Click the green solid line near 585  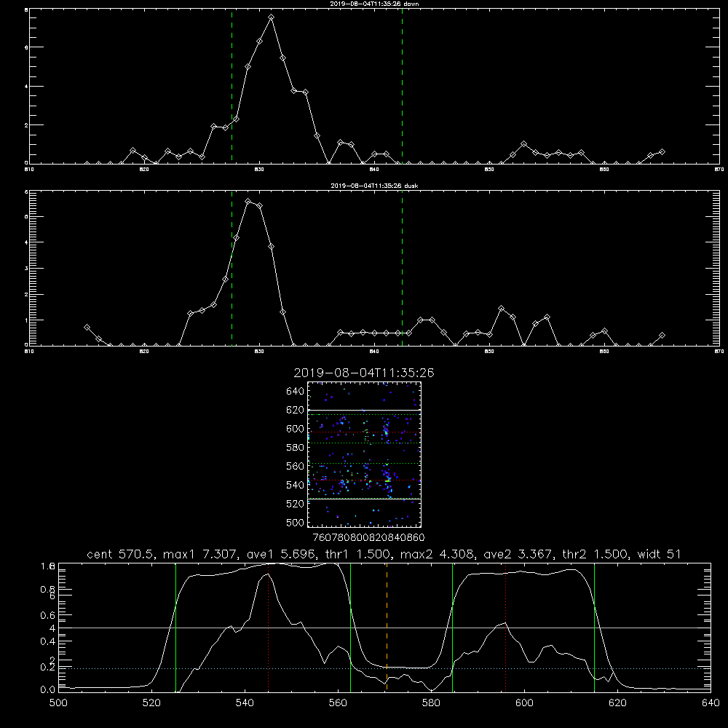tap(452, 628)
